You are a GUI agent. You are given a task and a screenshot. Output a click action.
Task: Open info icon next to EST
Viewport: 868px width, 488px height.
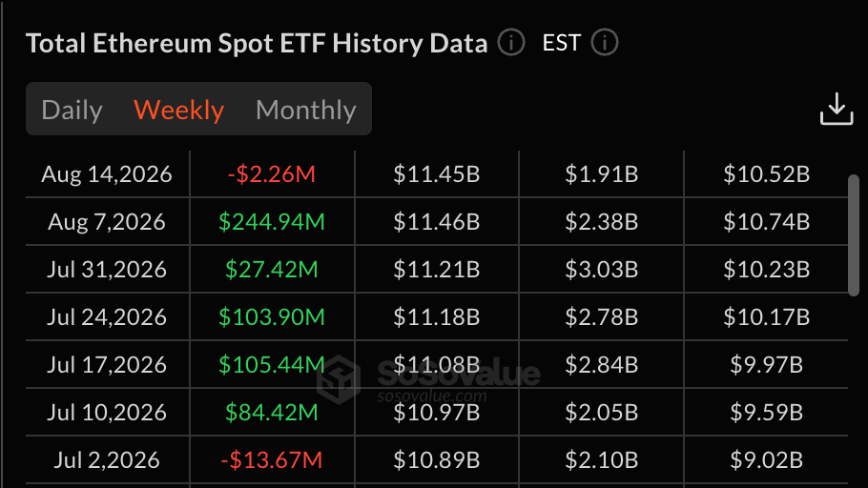point(605,43)
